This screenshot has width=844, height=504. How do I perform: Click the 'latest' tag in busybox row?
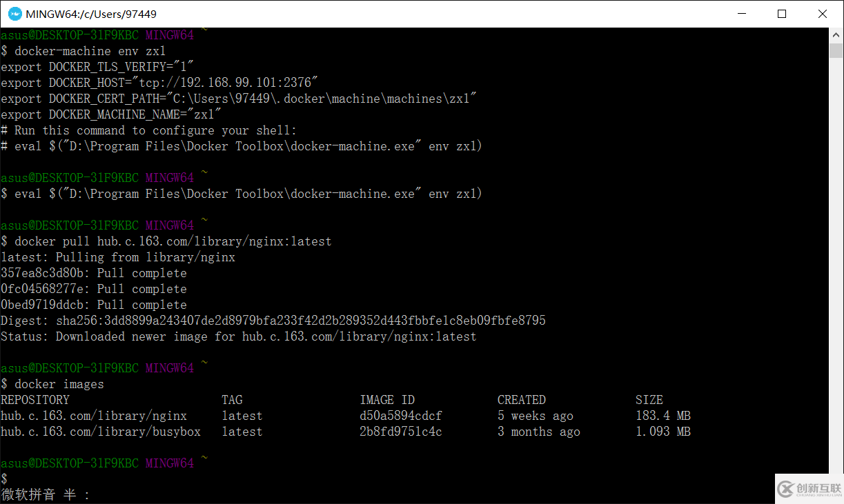242,432
